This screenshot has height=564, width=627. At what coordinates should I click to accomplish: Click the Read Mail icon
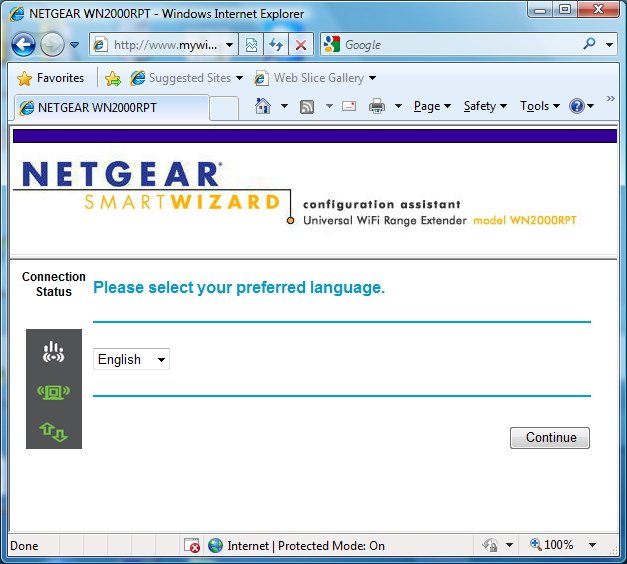click(349, 106)
